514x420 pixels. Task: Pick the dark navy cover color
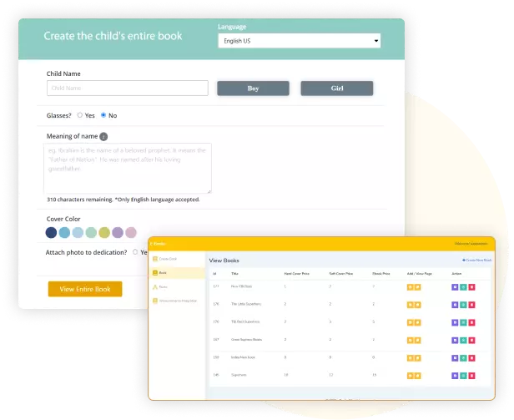coord(51,233)
